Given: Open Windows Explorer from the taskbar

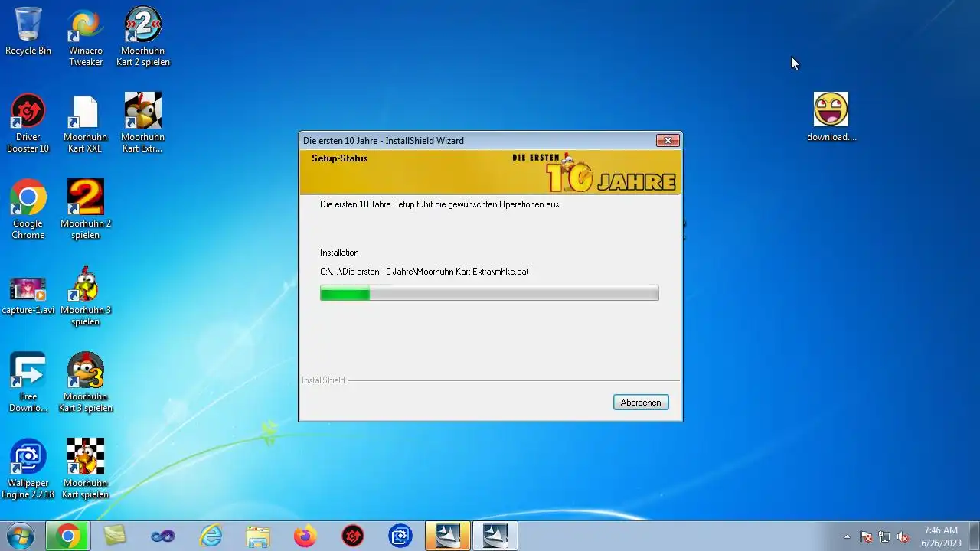Looking at the screenshot, I should (x=257, y=536).
